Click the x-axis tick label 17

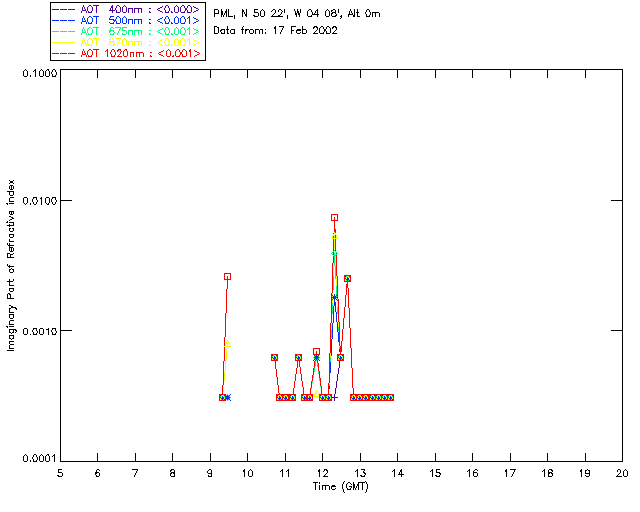pyautogui.click(x=510, y=473)
